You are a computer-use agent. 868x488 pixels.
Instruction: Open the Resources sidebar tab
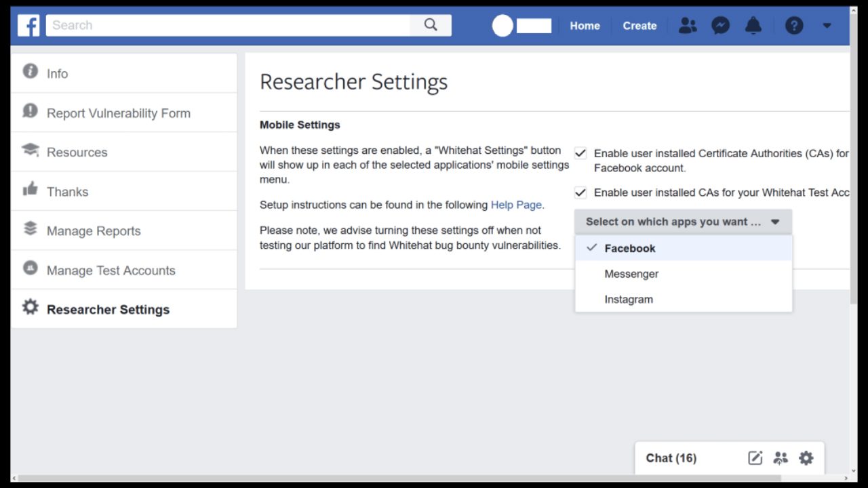click(x=124, y=152)
